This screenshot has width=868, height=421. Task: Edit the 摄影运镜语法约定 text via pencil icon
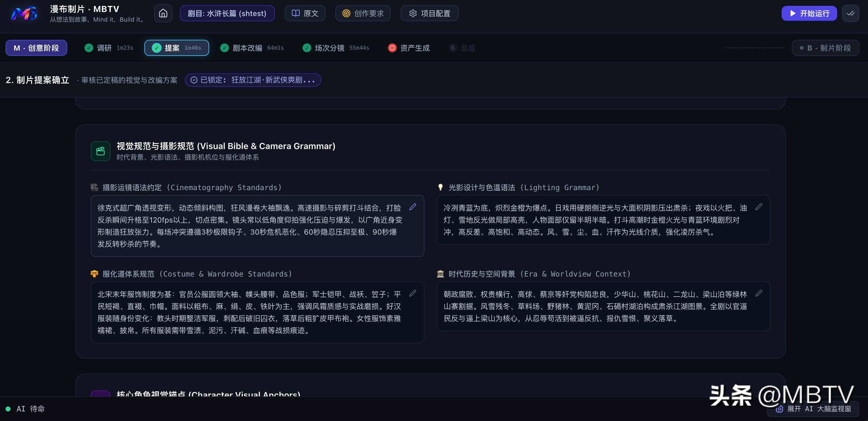tap(413, 207)
